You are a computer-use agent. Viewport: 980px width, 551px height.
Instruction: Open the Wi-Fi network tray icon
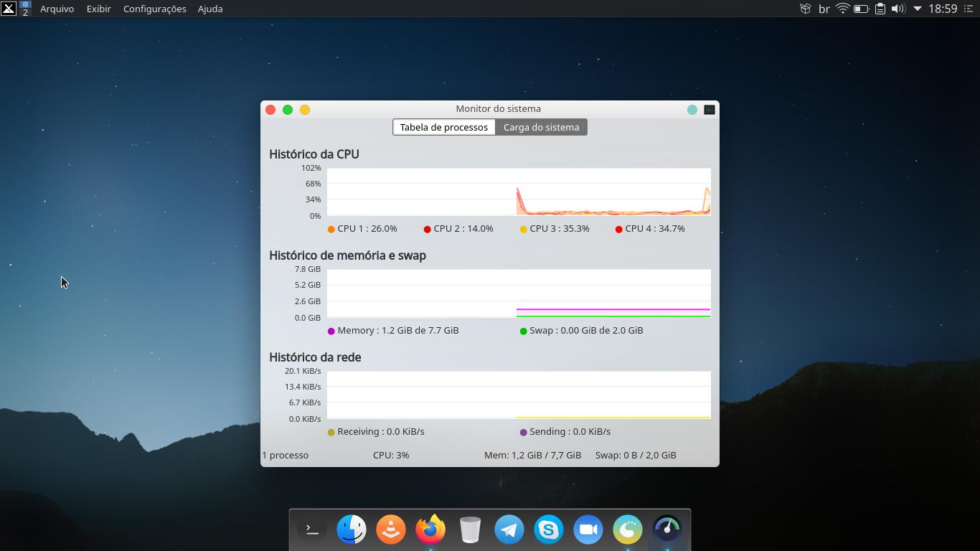click(843, 9)
